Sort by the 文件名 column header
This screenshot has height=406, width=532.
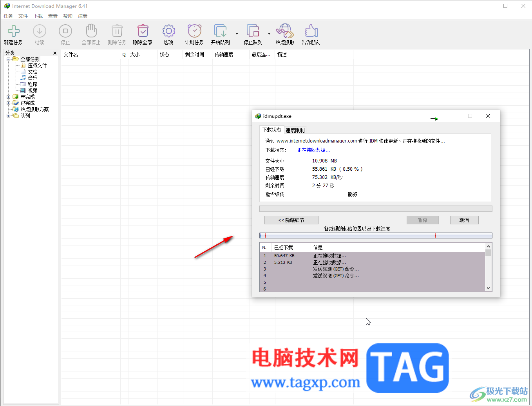(90, 55)
